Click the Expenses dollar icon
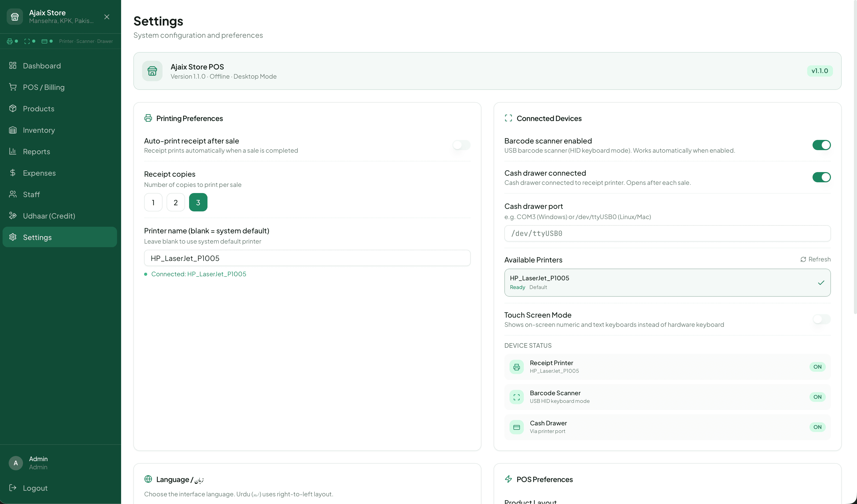Screen dimensions: 857x504 (13, 173)
